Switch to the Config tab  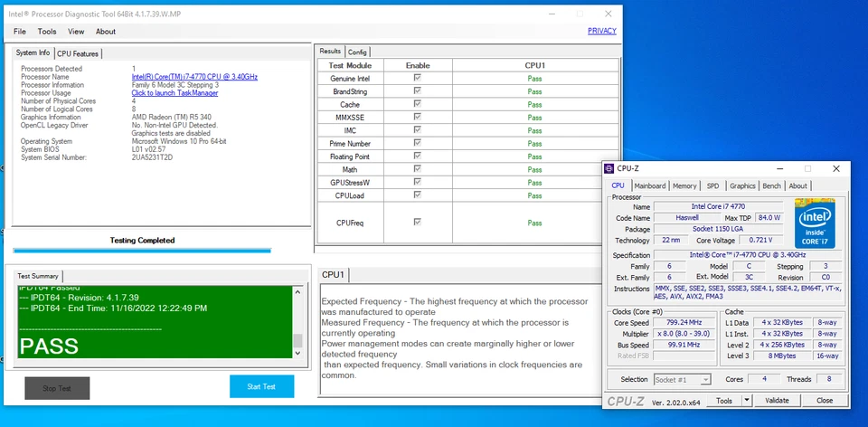pyautogui.click(x=357, y=52)
